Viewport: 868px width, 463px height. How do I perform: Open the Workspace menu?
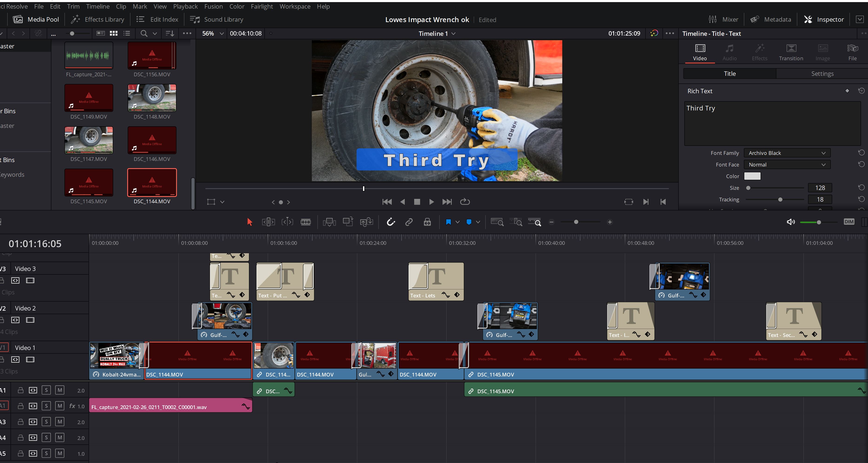[295, 7]
